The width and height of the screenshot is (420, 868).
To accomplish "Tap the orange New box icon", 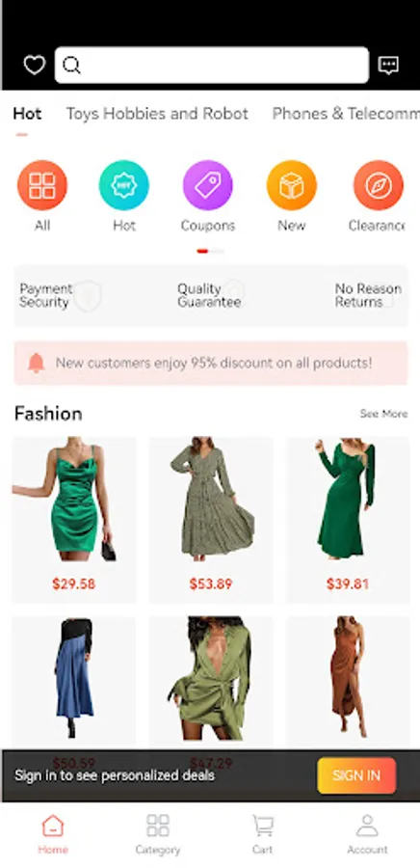I will pos(291,185).
